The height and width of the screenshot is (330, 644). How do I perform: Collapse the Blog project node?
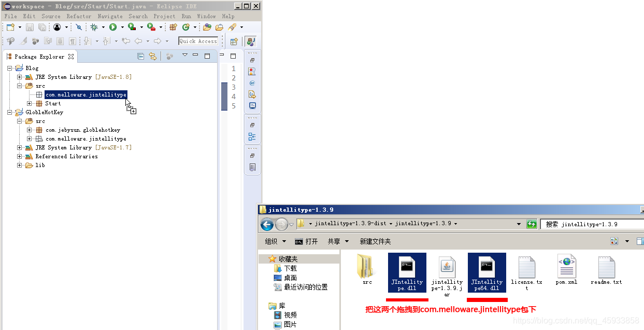pyautogui.click(x=10, y=68)
